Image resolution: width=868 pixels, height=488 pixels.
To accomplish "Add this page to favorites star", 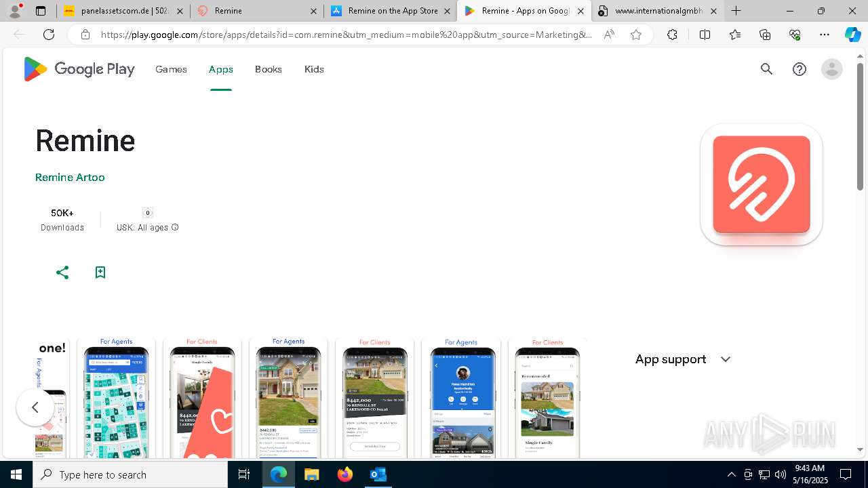I will click(636, 35).
